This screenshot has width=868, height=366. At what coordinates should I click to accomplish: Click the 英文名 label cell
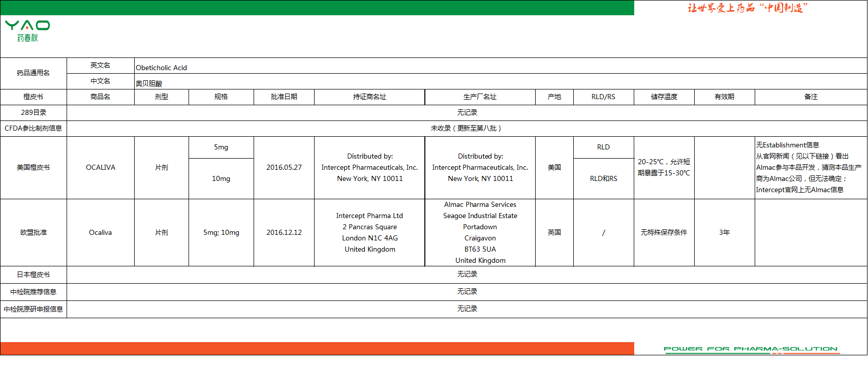click(x=101, y=66)
